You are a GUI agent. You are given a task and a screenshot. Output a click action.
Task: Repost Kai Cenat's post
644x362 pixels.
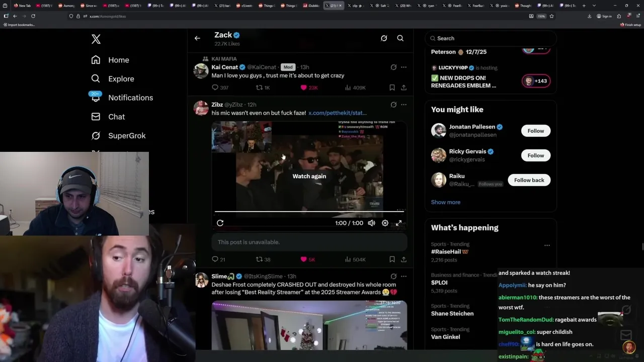click(x=263, y=87)
